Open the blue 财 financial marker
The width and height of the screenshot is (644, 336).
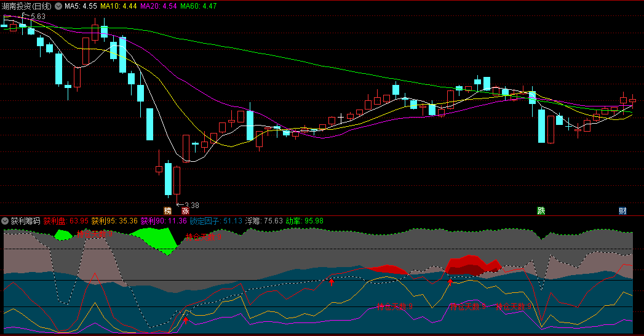[622, 210]
